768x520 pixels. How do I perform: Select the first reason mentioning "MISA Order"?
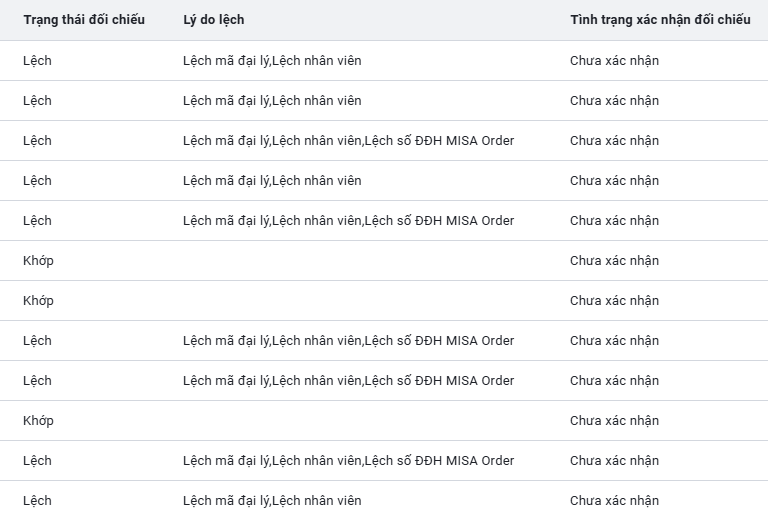point(348,140)
